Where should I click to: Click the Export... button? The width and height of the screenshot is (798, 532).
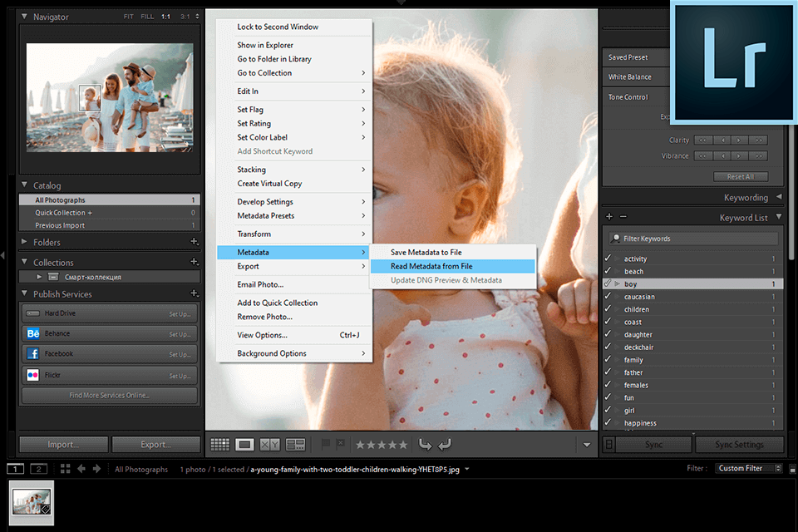pos(155,445)
